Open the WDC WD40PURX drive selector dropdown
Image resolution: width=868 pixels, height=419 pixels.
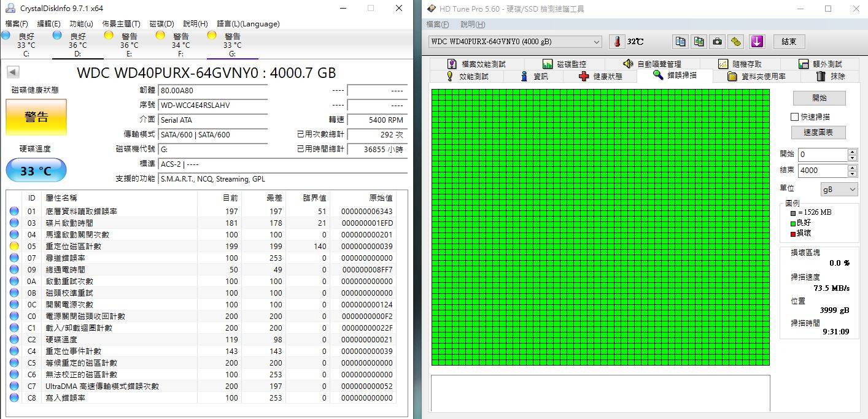(x=515, y=42)
